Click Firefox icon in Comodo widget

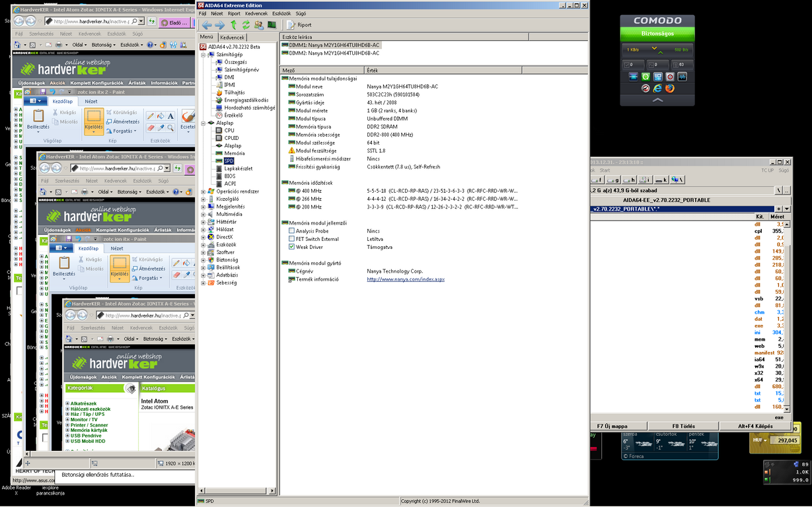pos(669,88)
